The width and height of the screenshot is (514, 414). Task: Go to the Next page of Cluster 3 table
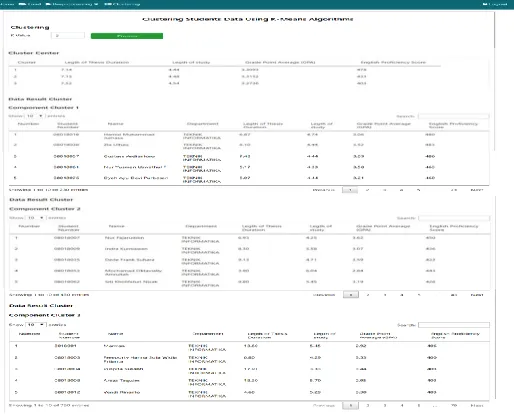pyautogui.click(x=477, y=405)
